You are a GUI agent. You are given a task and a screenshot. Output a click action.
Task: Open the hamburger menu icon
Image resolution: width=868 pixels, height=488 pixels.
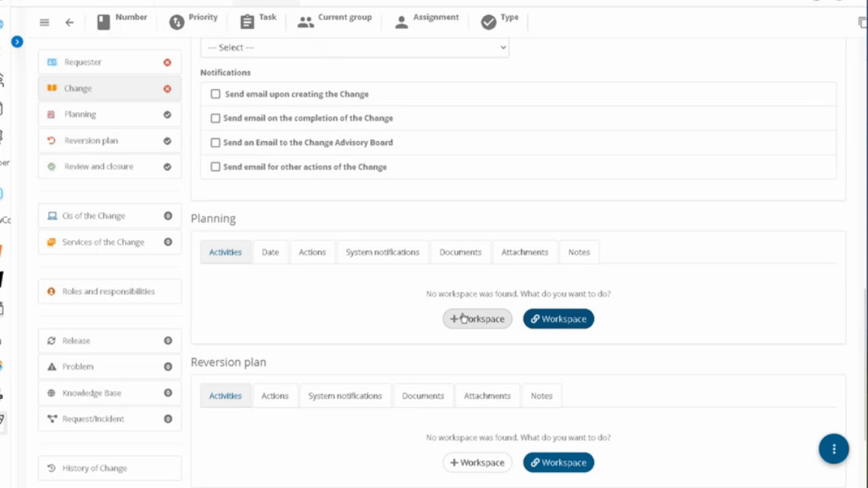coord(44,23)
